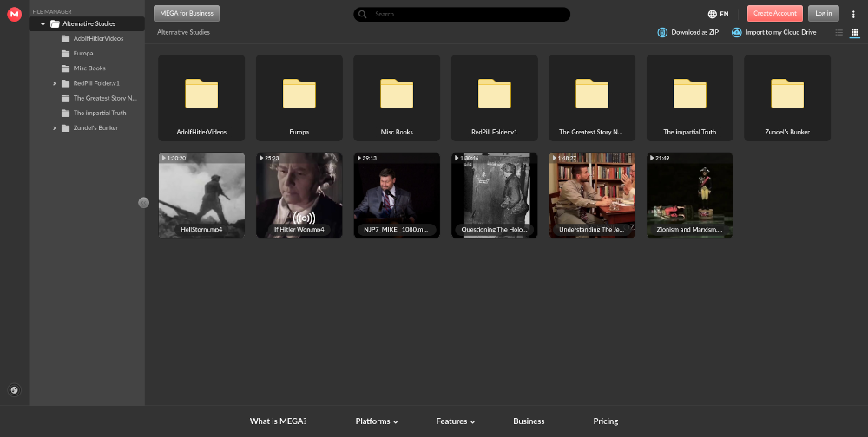Select Zundel's Bunker label in sidebar tree

coord(95,128)
